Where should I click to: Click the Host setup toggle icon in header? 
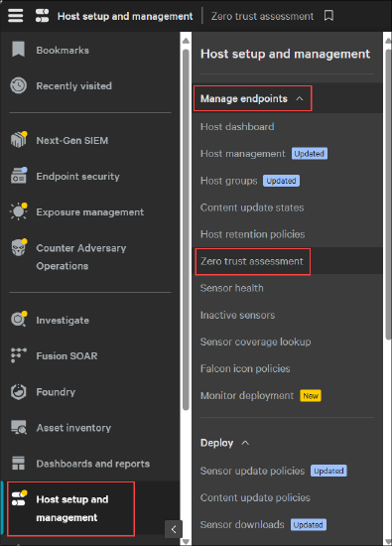(42, 16)
